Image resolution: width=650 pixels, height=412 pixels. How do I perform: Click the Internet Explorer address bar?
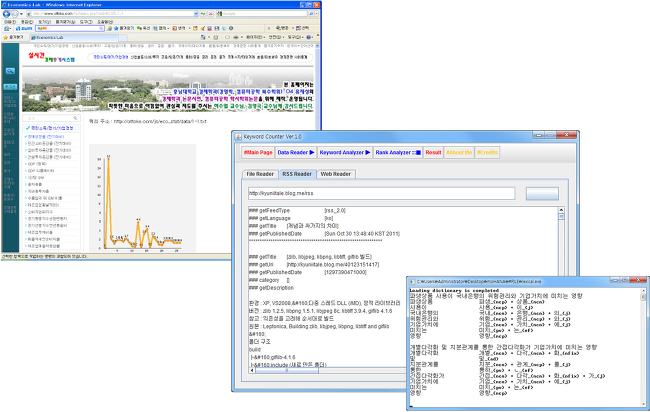click(112, 14)
